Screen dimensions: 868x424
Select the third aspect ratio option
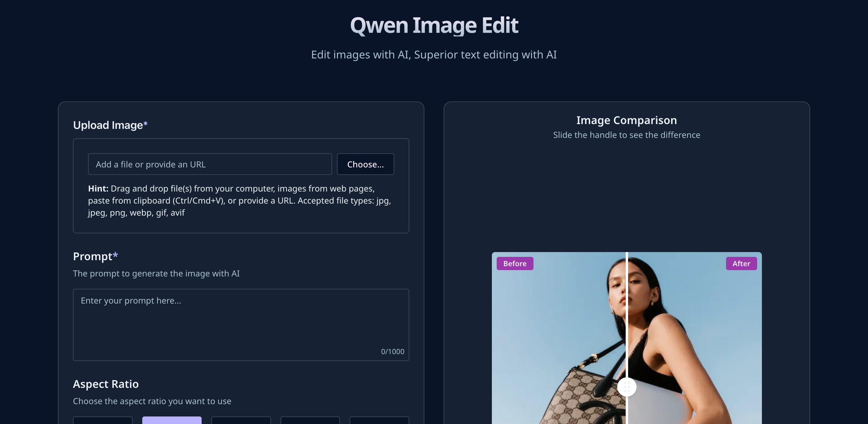(x=241, y=420)
